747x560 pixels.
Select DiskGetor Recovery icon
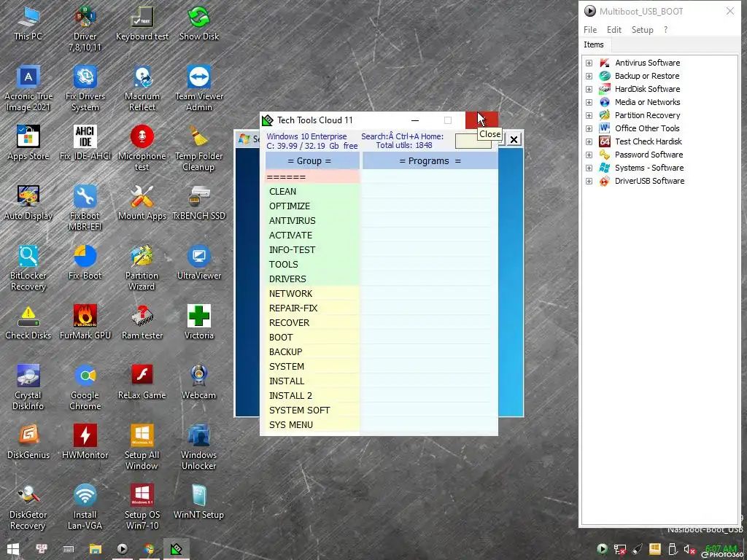28,507
